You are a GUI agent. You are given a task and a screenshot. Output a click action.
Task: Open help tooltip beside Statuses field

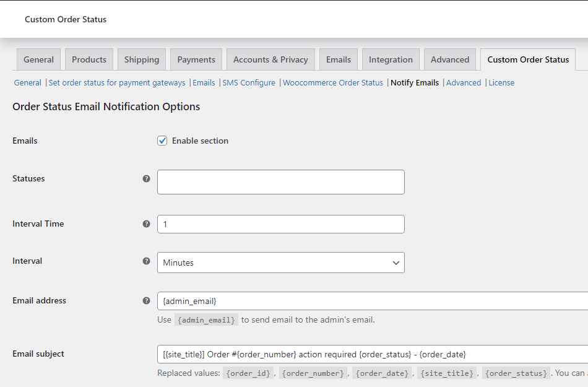coord(146,178)
